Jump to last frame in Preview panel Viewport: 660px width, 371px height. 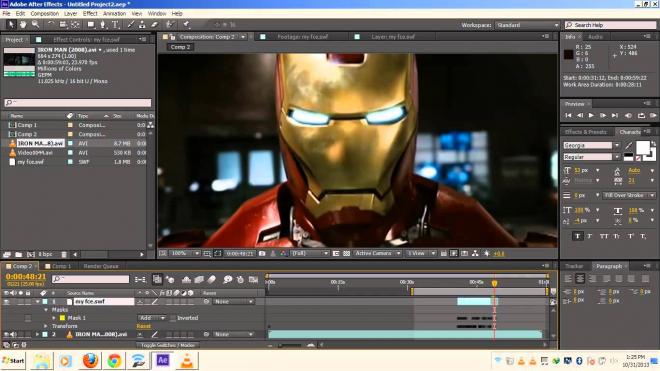[x=615, y=115]
